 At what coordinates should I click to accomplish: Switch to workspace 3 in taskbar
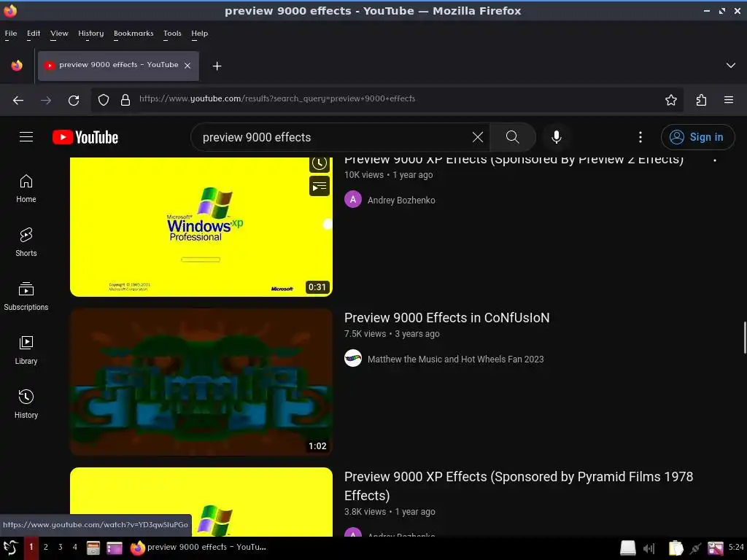coord(60,547)
